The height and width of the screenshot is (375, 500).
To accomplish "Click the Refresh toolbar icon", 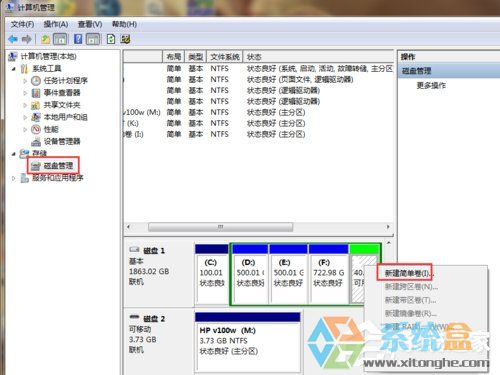I will pos(111,39).
